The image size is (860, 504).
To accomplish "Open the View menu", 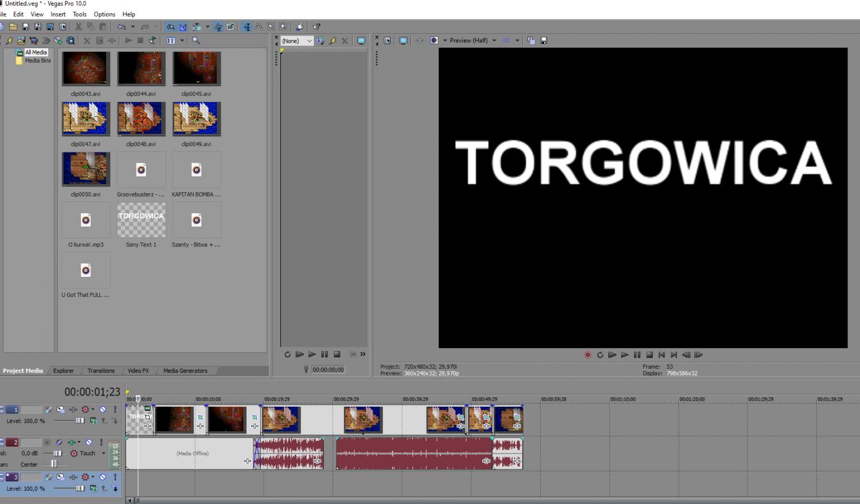I will [x=37, y=14].
